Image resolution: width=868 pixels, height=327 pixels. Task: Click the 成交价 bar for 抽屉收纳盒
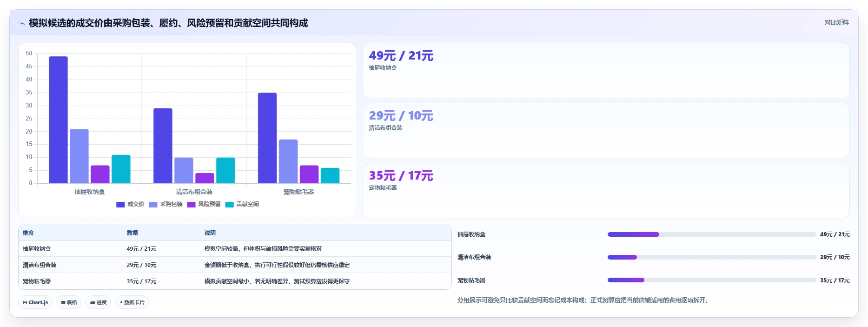[58, 120]
